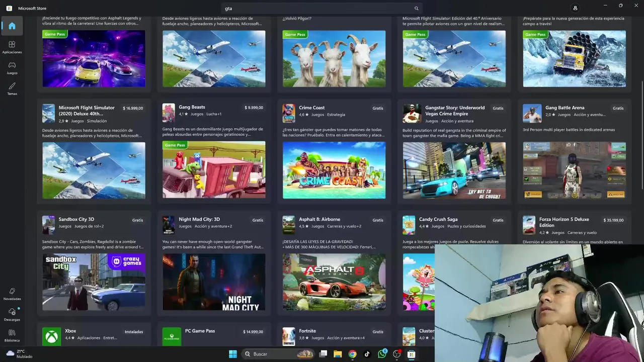Image resolution: width=644 pixels, height=362 pixels.
Task: Open File Explorer from taskbar
Action: coord(338,354)
